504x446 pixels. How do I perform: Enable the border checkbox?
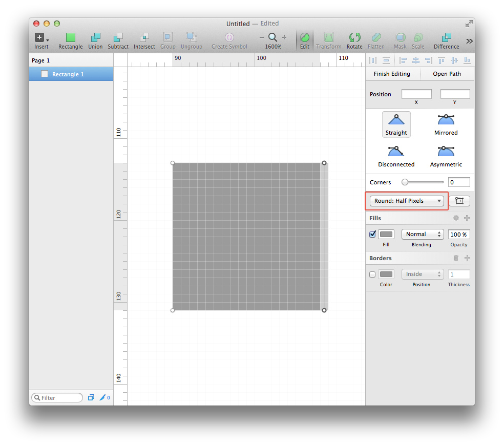pos(372,274)
